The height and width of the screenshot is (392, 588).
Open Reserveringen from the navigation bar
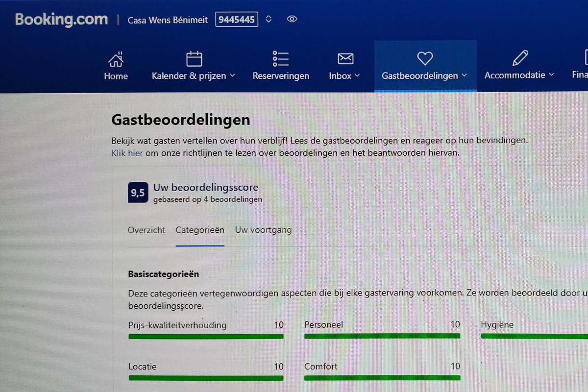(x=281, y=76)
